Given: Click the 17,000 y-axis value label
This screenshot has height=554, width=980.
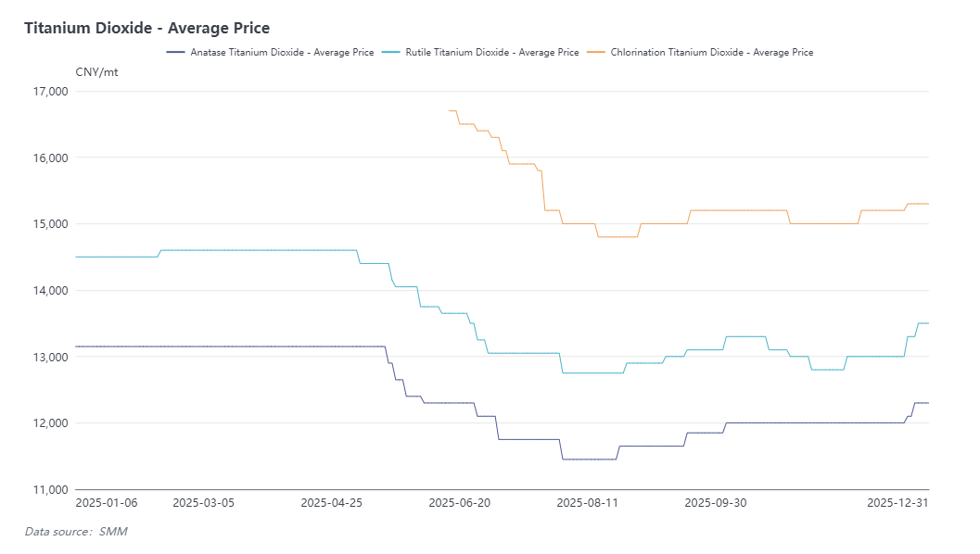Looking at the screenshot, I should point(51,92).
